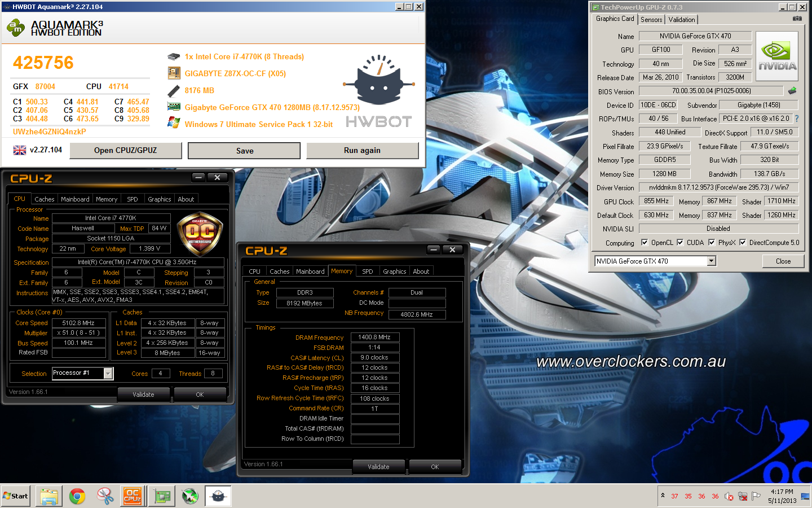The height and width of the screenshot is (508, 812).
Task: Open the GPU-Z Validation tab
Action: [x=682, y=20]
